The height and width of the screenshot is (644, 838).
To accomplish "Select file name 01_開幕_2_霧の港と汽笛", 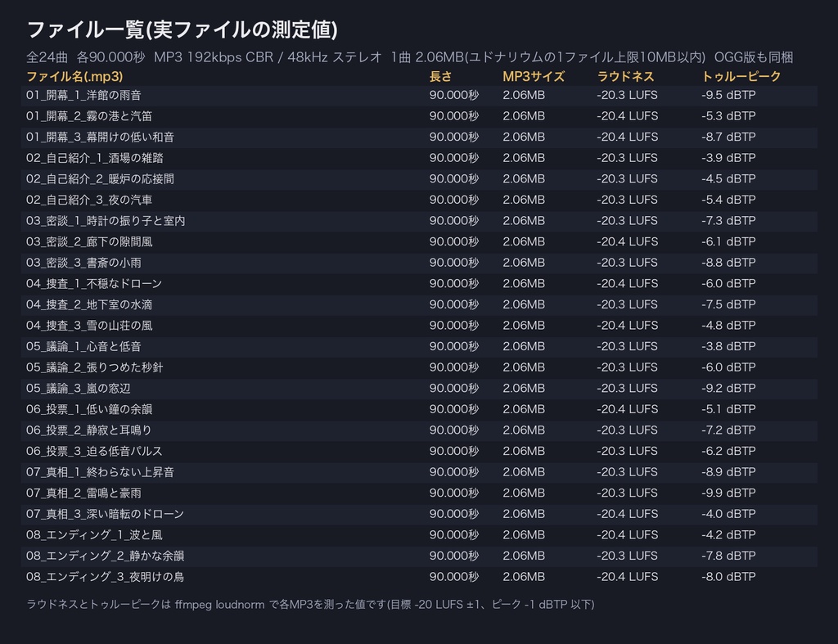I will pyautogui.click(x=89, y=116).
